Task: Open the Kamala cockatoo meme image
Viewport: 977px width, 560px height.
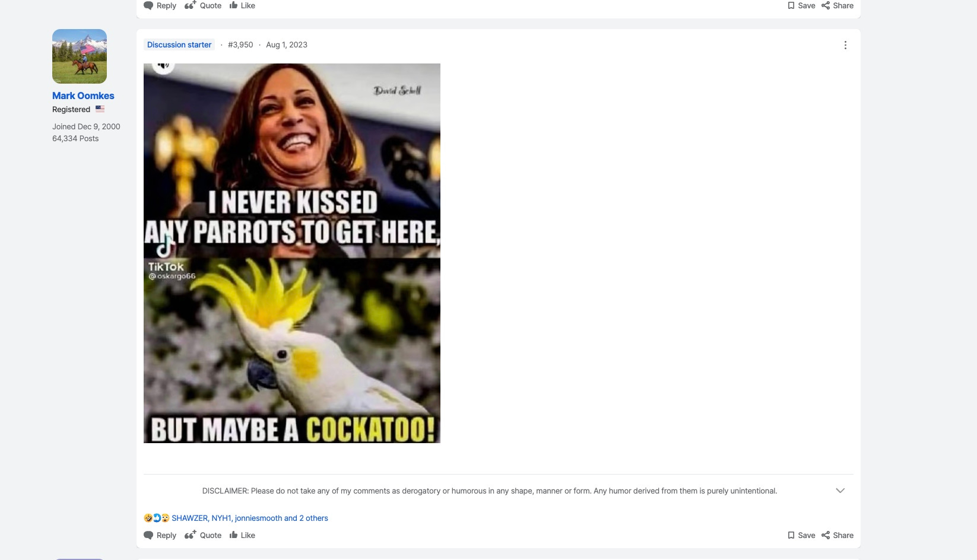Action: [x=292, y=253]
